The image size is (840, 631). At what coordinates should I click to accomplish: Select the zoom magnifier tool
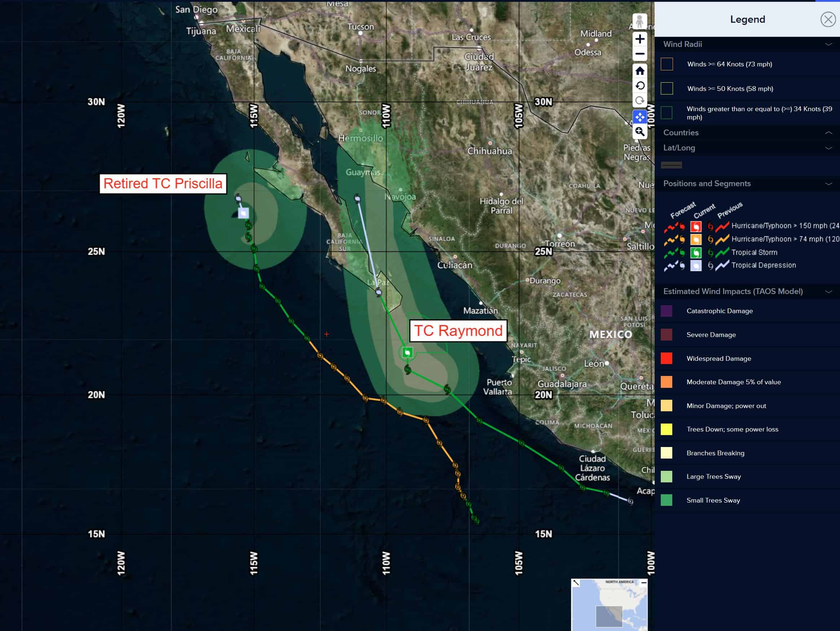coord(639,132)
